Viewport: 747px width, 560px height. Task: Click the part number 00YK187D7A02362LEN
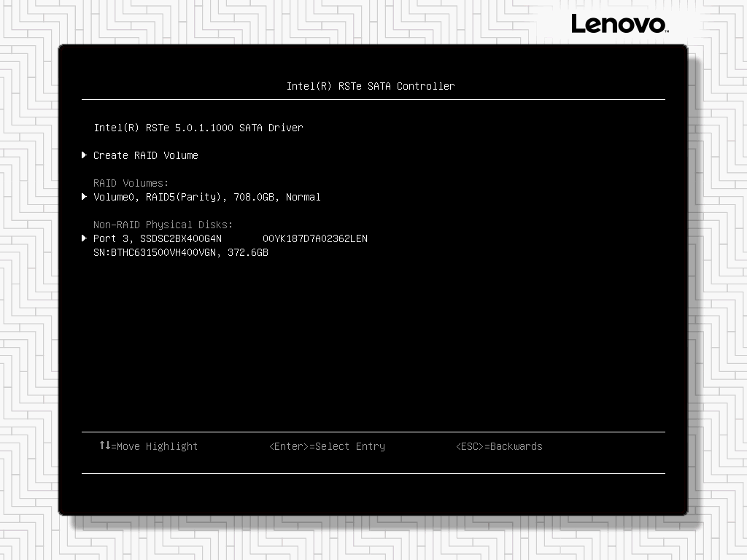point(315,238)
